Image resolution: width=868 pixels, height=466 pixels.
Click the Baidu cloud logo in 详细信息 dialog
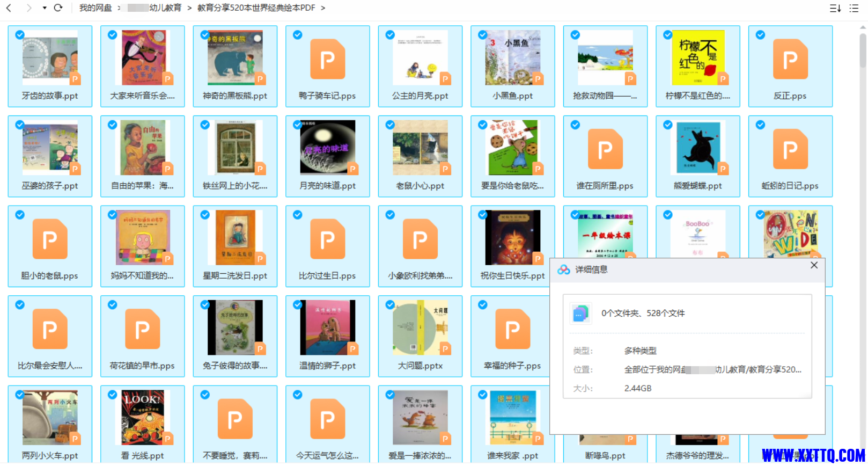pyautogui.click(x=564, y=270)
